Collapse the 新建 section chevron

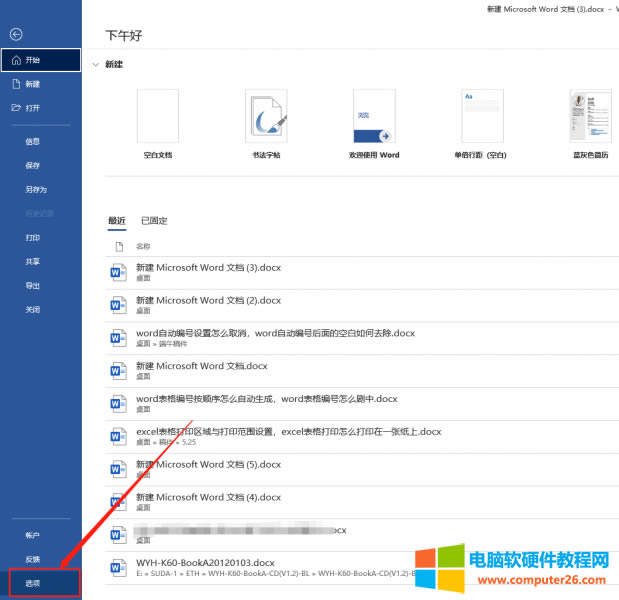[x=95, y=65]
